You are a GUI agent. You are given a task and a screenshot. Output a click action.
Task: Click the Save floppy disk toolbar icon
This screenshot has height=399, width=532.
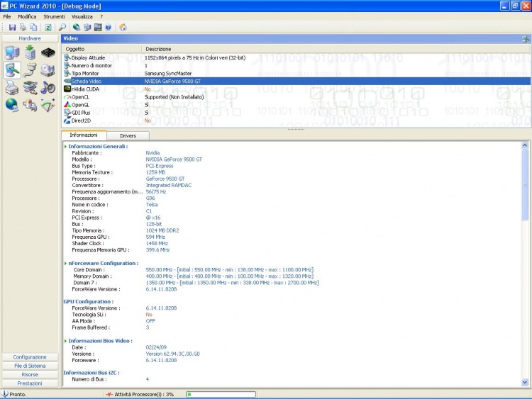tap(12, 28)
